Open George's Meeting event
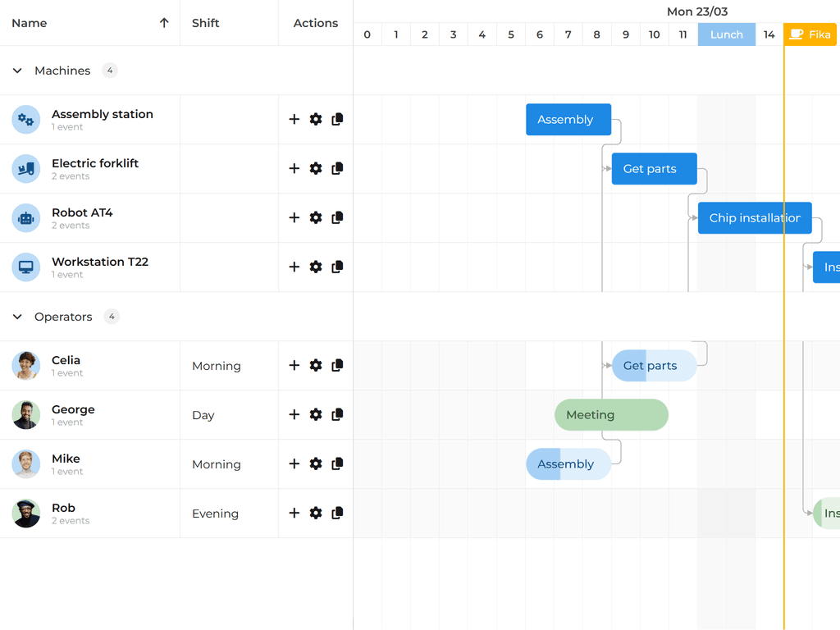Screen dimensions: 840x630 click(x=610, y=414)
